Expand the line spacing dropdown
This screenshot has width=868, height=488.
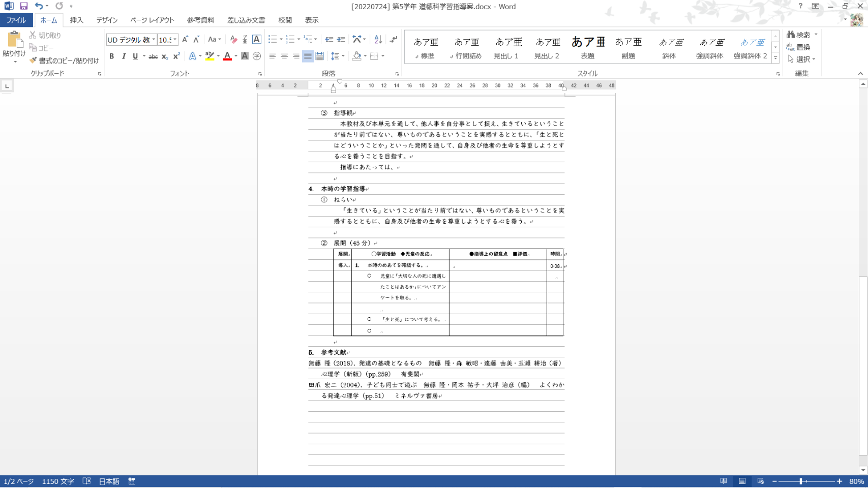343,56
